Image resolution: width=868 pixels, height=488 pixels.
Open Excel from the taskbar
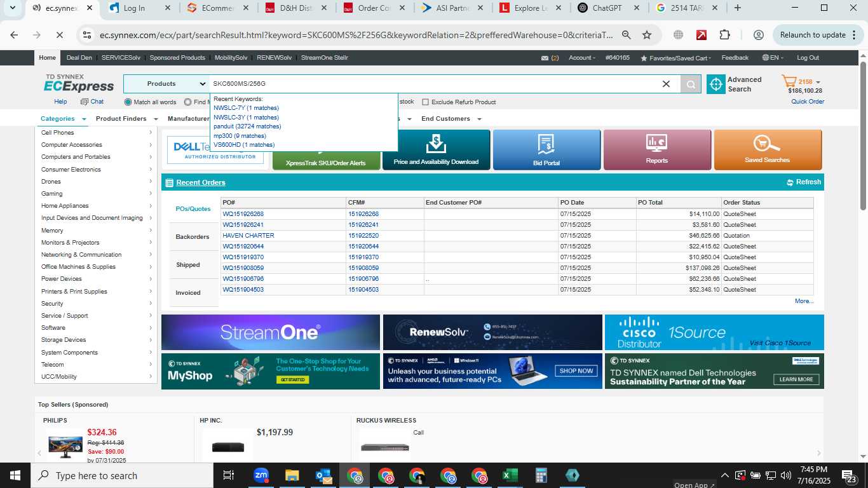(x=510, y=475)
